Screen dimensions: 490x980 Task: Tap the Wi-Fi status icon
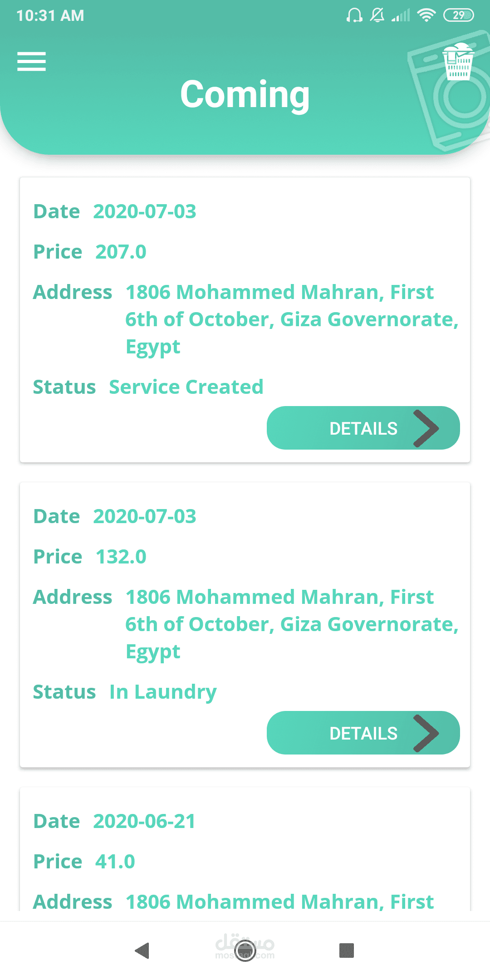point(426,15)
